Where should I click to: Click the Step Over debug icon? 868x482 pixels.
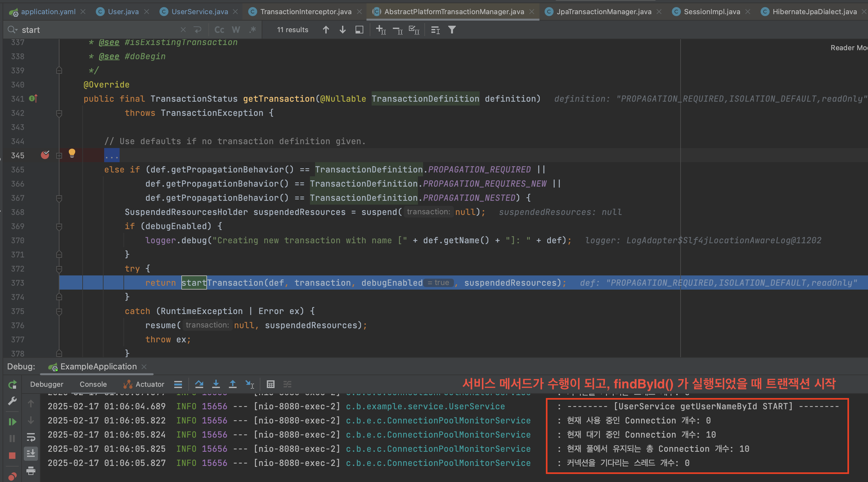pyautogui.click(x=199, y=384)
